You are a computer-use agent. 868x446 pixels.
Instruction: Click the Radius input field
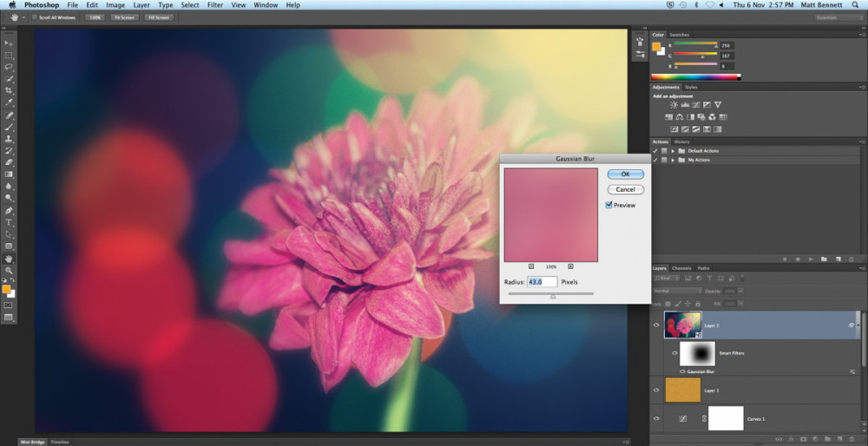click(542, 282)
